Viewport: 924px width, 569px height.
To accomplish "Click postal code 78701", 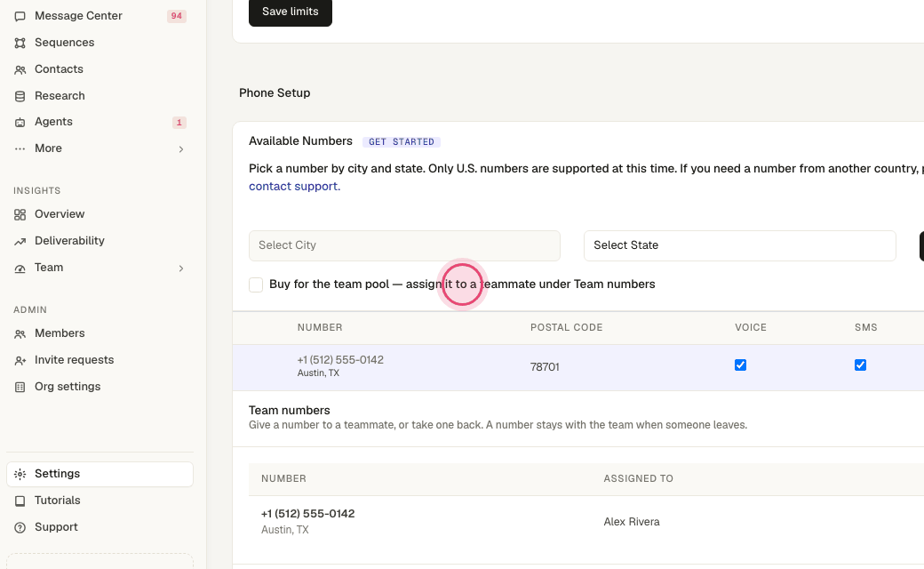I will (545, 367).
